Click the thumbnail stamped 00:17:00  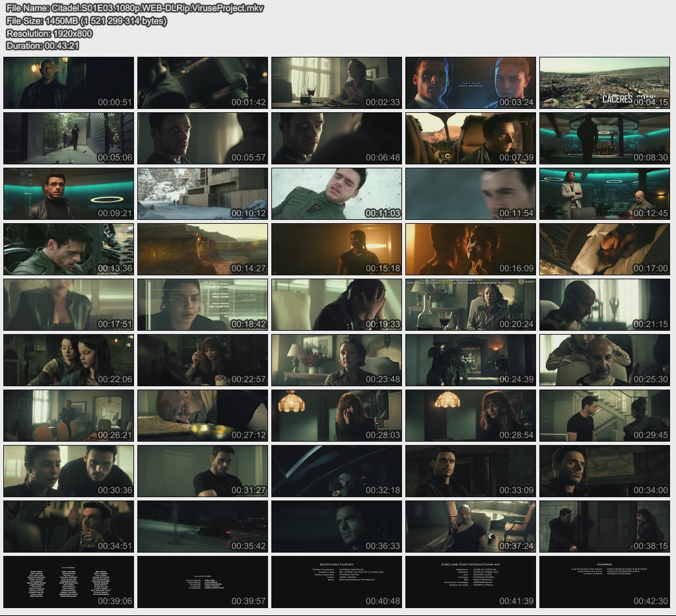605,249
